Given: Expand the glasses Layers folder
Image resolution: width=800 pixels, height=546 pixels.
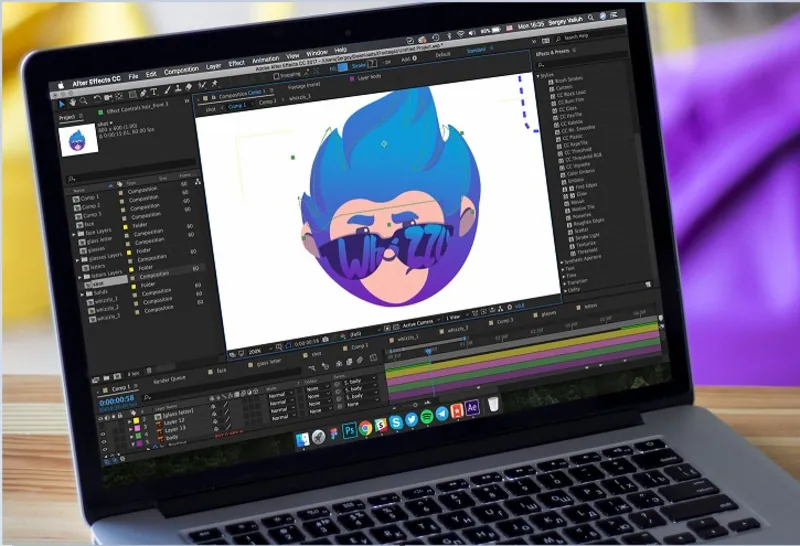Looking at the screenshot, I should click(x=77, y=260).
